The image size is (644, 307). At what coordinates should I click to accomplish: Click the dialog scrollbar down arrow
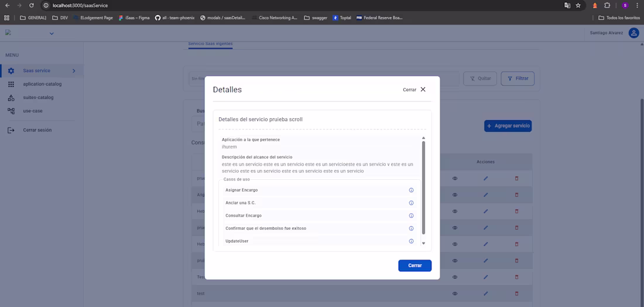[423, 243]
